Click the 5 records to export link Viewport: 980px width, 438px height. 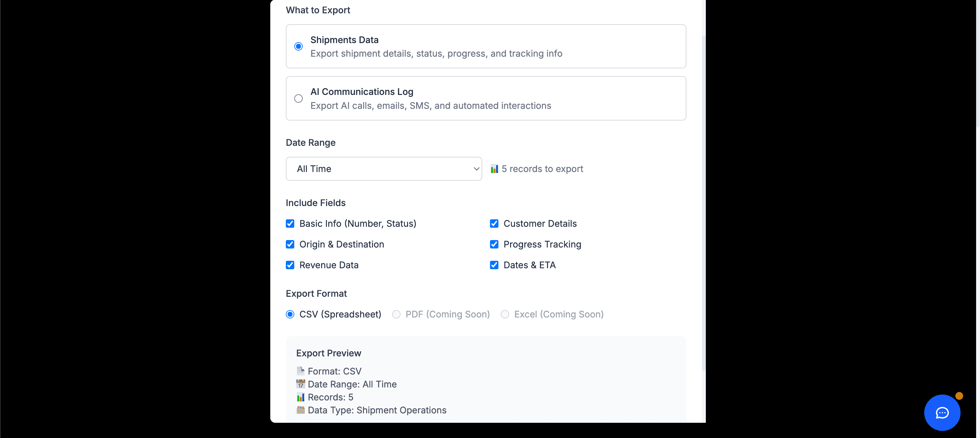click(542, 168)
